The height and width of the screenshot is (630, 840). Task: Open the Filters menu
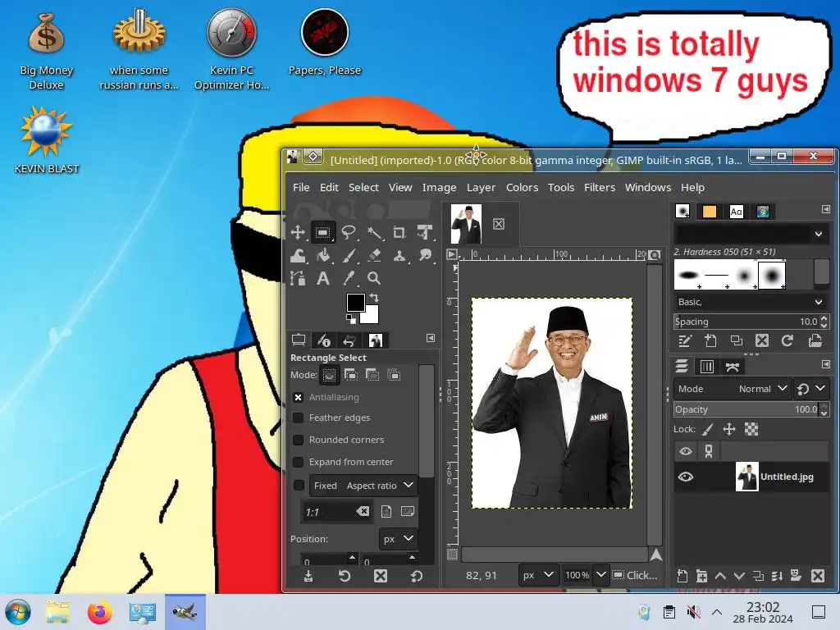[x=600, y=188]
